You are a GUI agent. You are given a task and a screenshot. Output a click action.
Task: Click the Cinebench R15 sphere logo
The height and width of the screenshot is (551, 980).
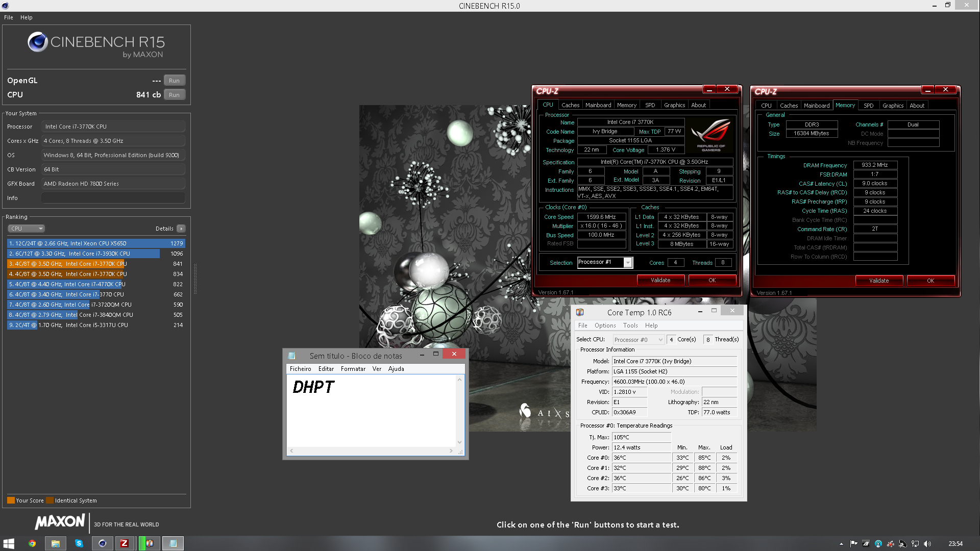point(38,42)
